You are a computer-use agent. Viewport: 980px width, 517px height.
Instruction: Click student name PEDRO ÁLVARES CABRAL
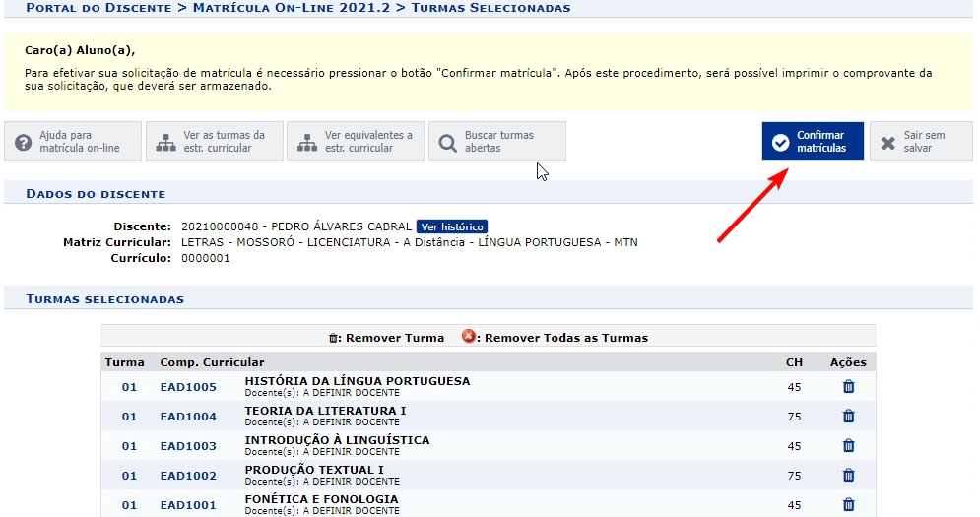[341, 226]
